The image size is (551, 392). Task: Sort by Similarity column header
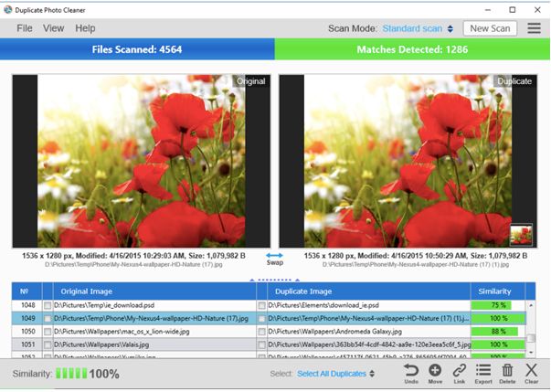coord(497,291)
